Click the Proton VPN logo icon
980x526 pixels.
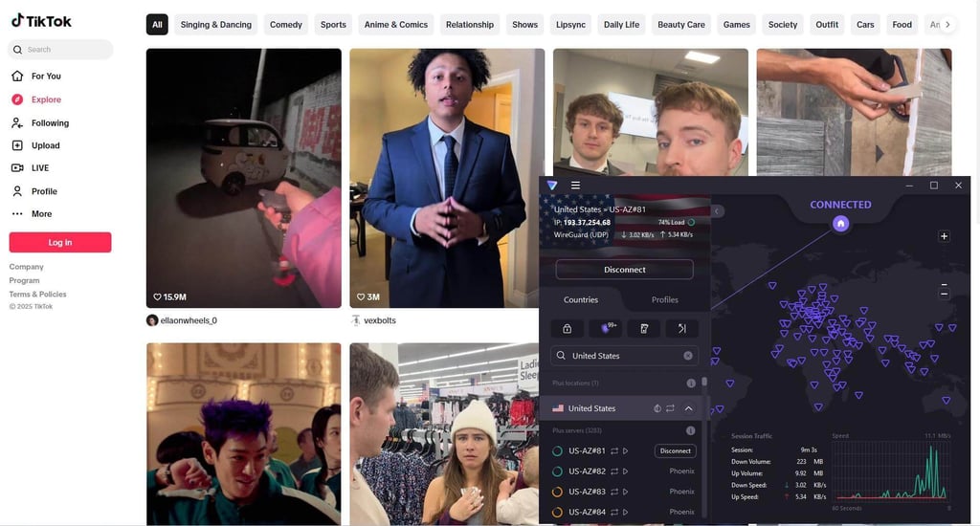(x=552, y=186)
